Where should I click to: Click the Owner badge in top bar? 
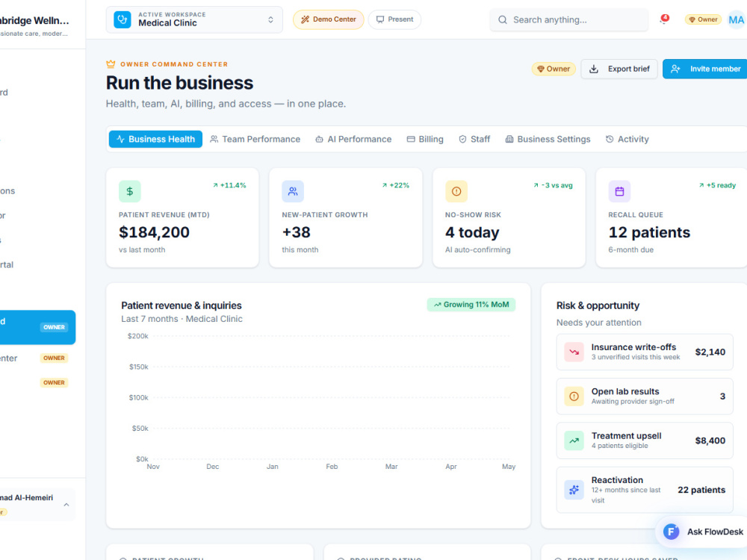703,19
